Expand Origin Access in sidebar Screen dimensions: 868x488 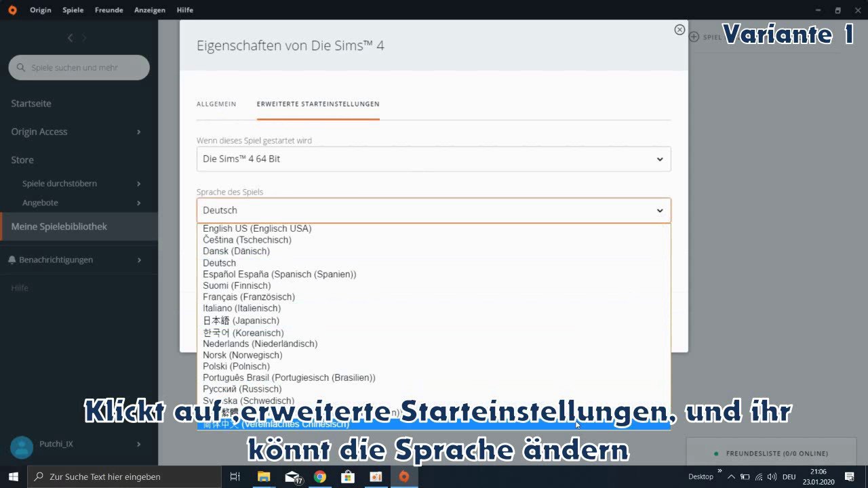pyautogui.click(x=79, y=131)
